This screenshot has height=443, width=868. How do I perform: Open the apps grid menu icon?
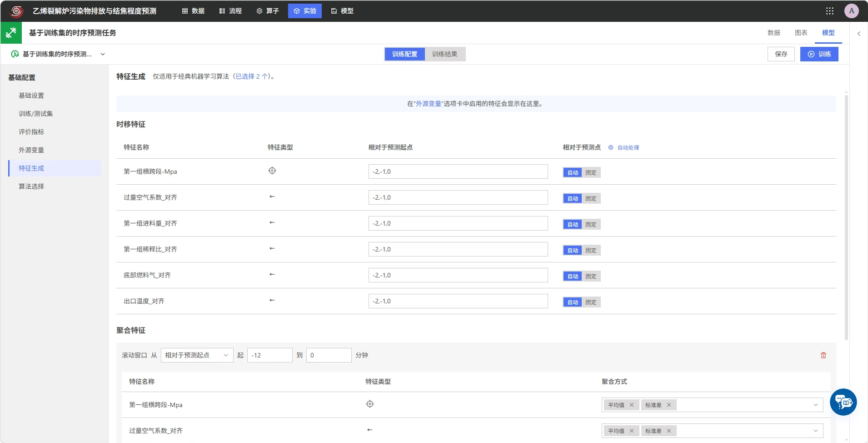click(x=830, y=11)
